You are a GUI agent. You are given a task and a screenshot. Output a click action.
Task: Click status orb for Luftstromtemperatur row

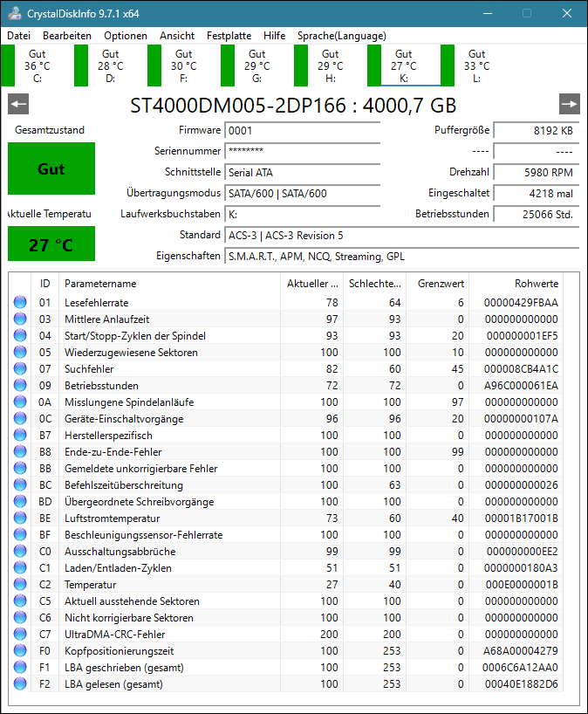20,518
